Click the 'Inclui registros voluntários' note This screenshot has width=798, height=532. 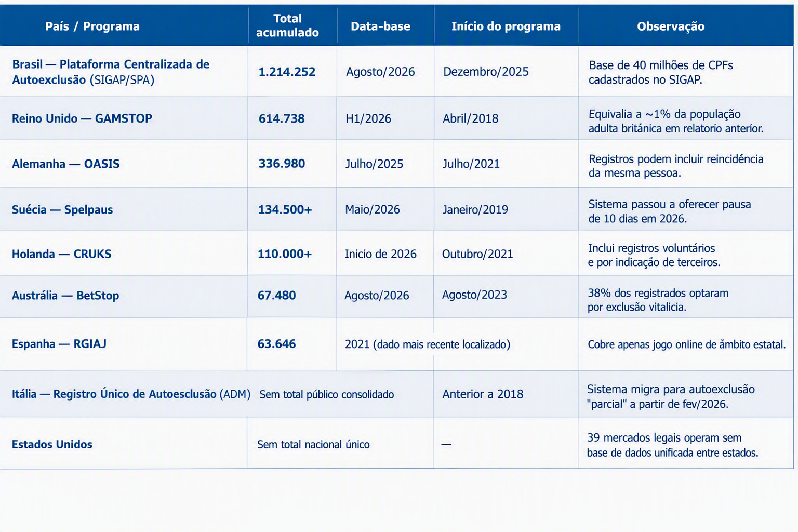pos(654,255)
